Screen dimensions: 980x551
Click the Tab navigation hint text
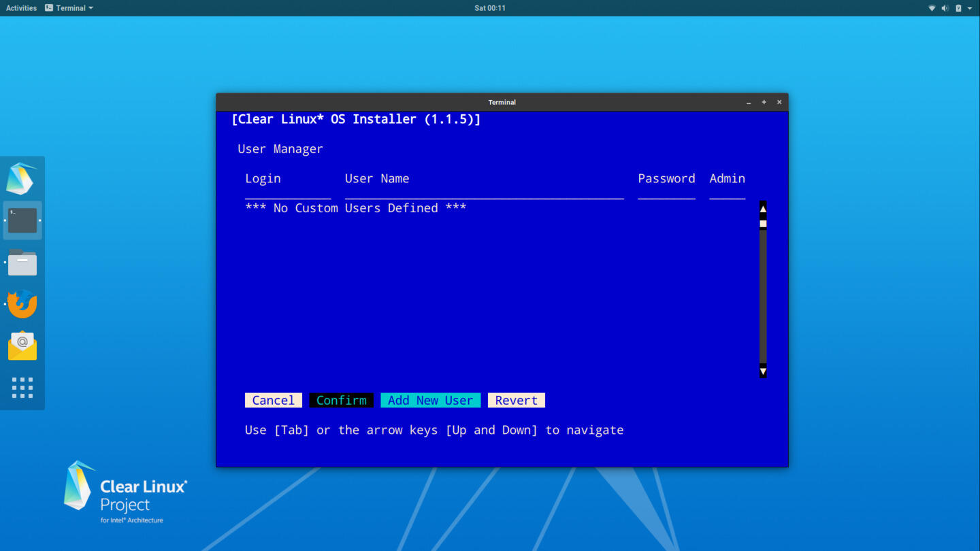[434, 430]
